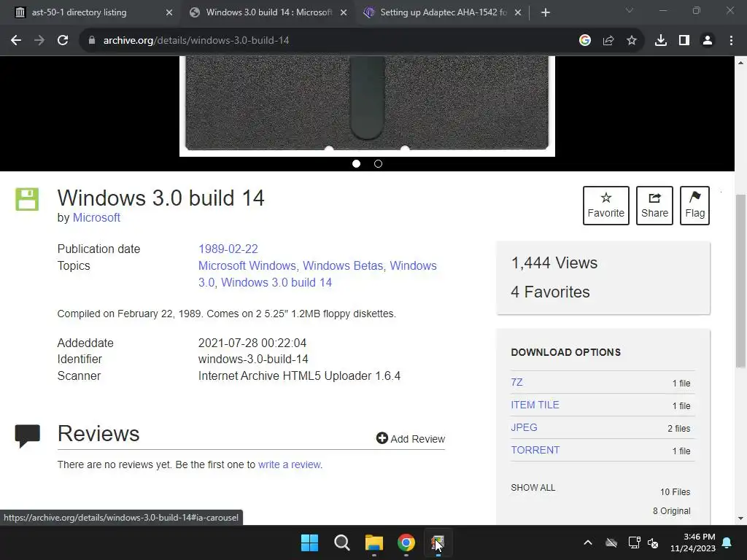Viewport: 747px width, 560px height.
Task: Close the Windows 3.0 build 14 tab
Action: [x=344, y=12]
